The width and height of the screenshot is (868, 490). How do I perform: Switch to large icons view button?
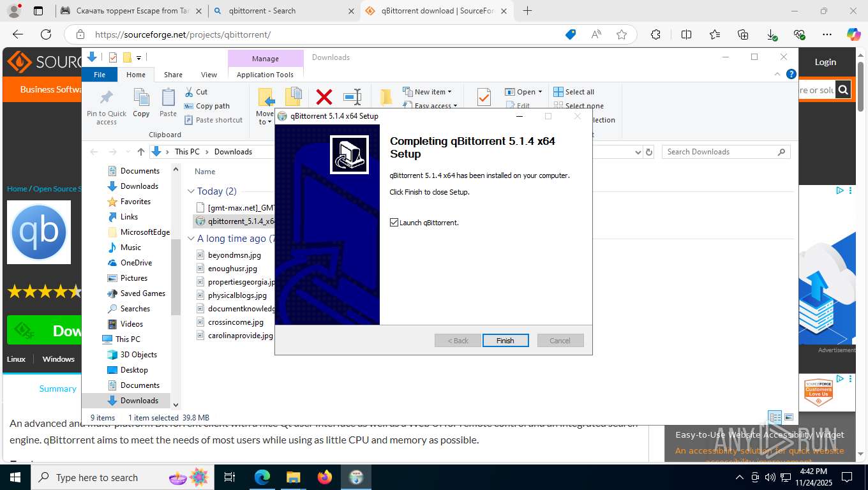pos(789,417)
